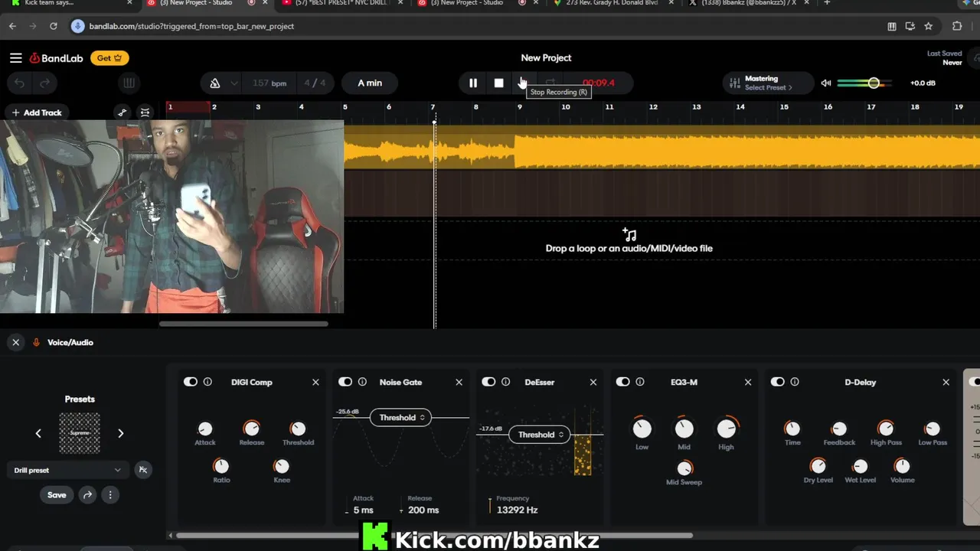Show info for Noise Gate effect
Screen dimensions: 980x551
pos(362,382)
